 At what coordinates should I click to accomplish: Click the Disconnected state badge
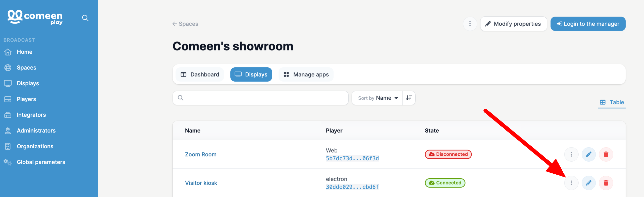click(448, 154)
